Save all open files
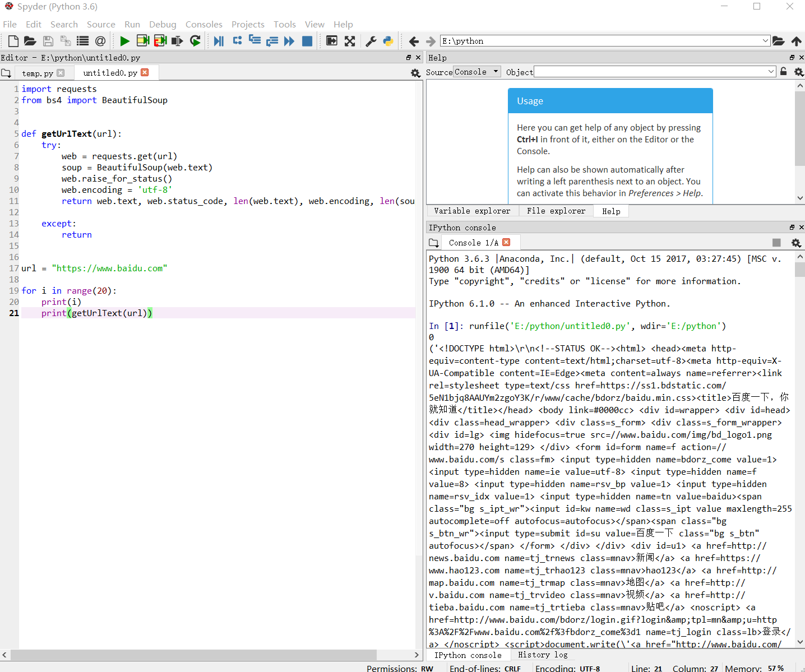 click(66, 41)
